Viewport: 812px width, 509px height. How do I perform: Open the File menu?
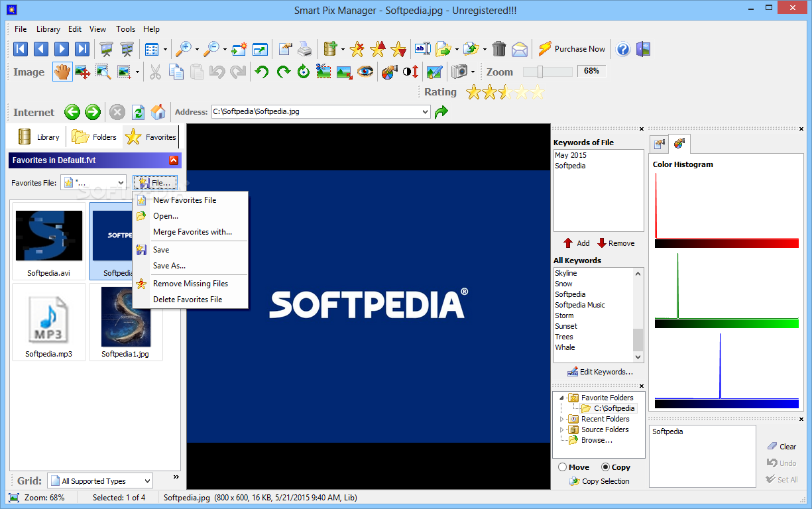pos(21,29)
